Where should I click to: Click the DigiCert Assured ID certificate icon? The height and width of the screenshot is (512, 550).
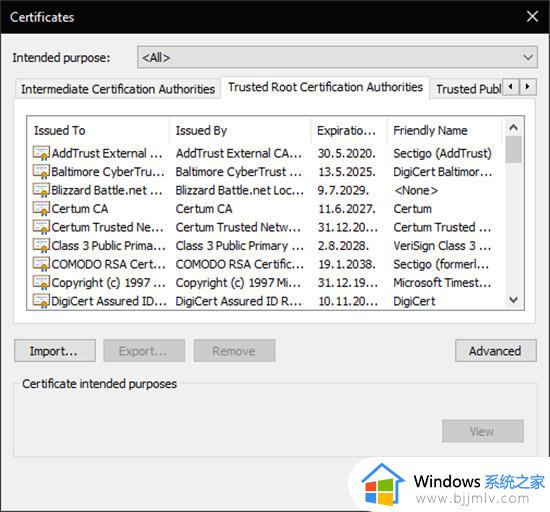point(41,301)
